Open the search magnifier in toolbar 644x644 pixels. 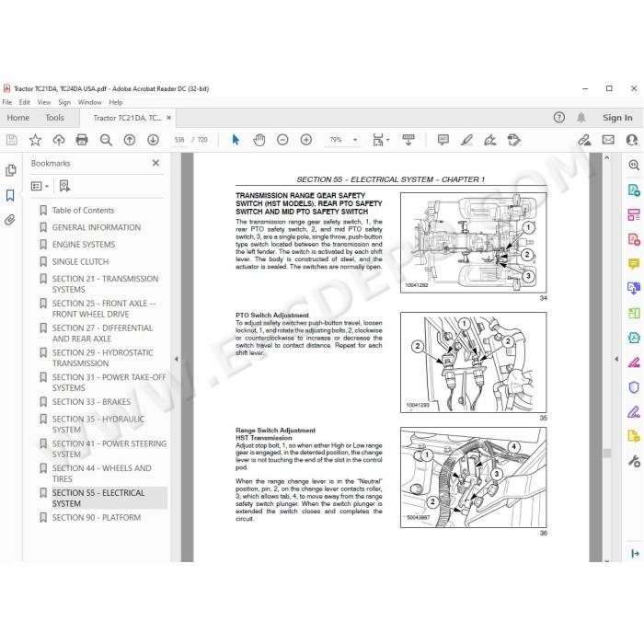point(106,140)
